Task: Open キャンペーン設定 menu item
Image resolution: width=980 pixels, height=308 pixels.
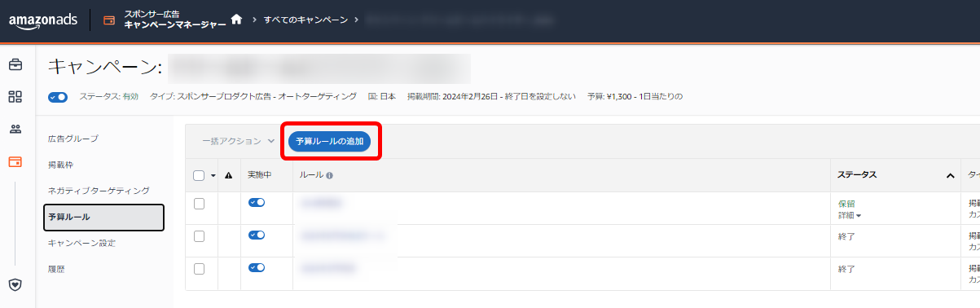Action: [x=81, y=243]
